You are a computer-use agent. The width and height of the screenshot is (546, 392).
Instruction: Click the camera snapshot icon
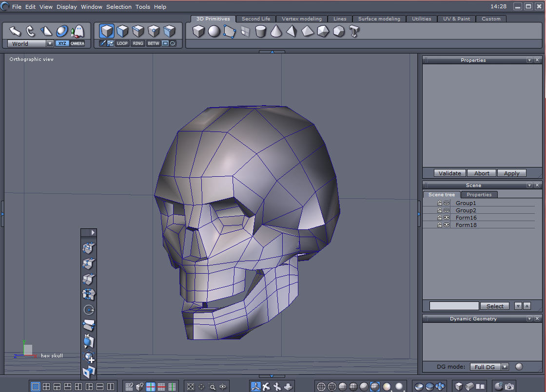point(509,387)
